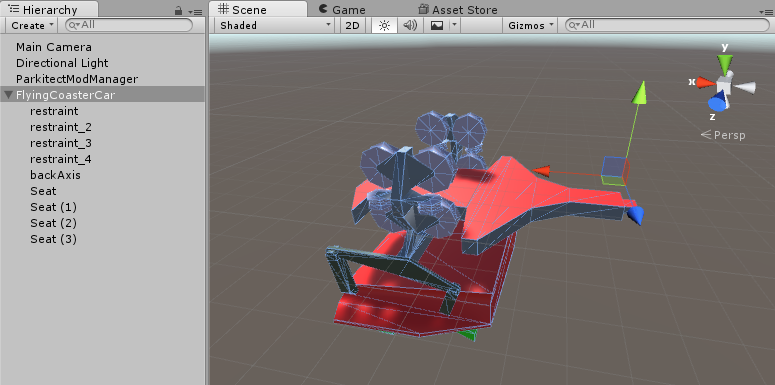The image size is (775, 385).
Task: Click white side cone on orientation gizmo
Action: [x=745, y=88]
